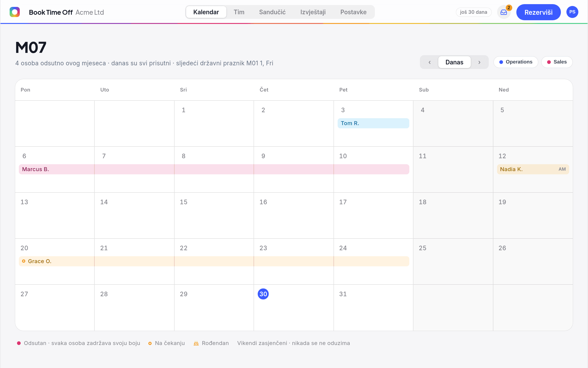588x368 pixels.
Task: Jump to today with the Danas button
Action: [x=454, y=62]
